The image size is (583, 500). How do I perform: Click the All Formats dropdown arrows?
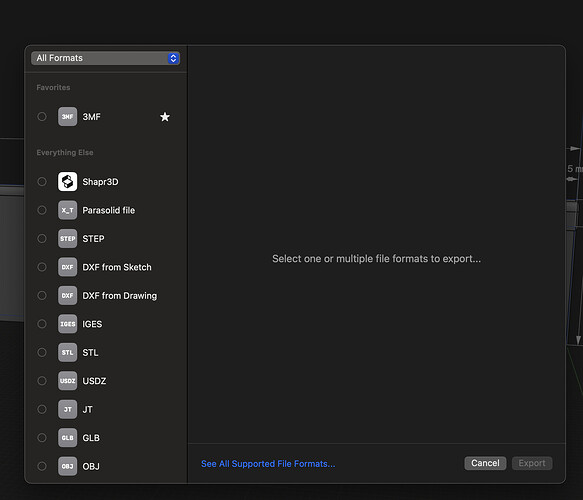point(173,58)
